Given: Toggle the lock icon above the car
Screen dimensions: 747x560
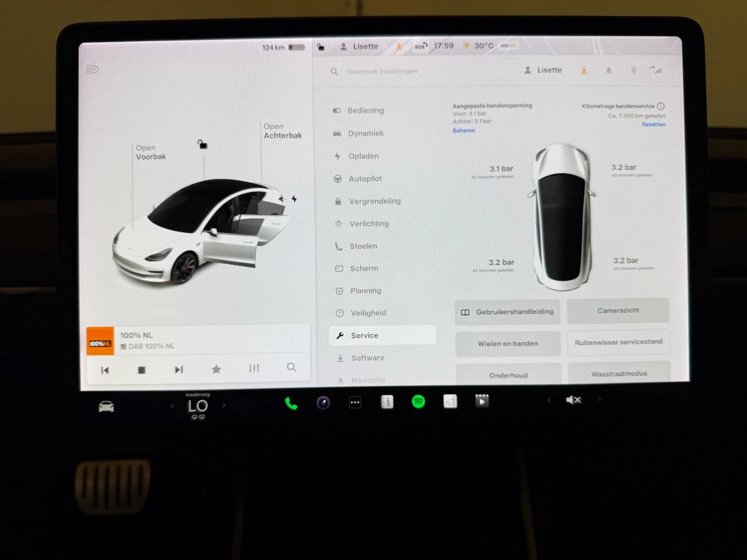Looking at the screenshot, I should [202, 145].
